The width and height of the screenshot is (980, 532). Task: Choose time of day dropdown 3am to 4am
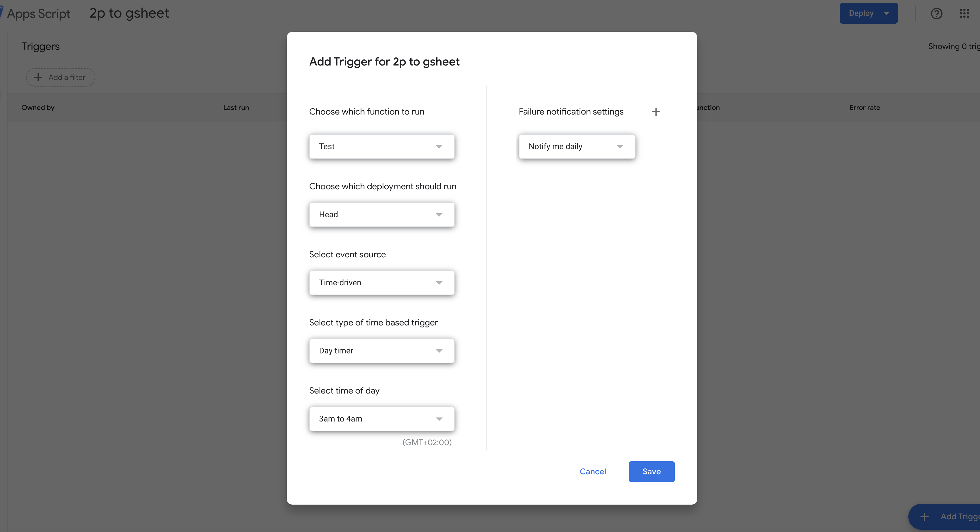click(381, 419)
